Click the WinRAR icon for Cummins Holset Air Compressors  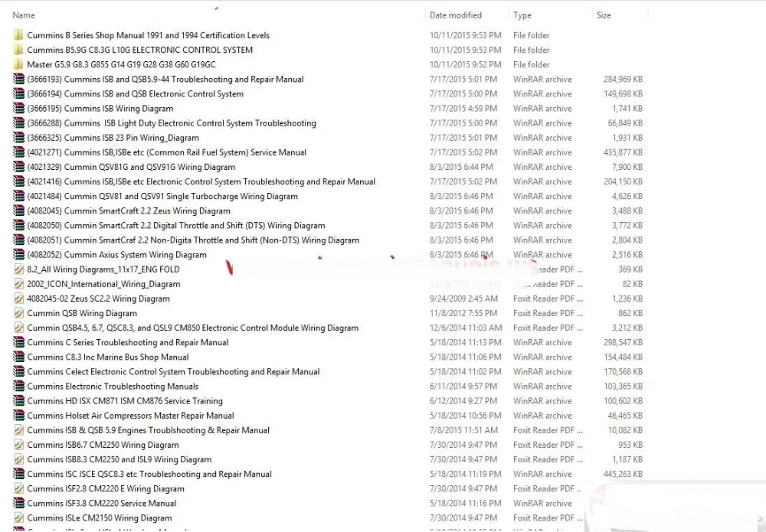coord(18,416)
